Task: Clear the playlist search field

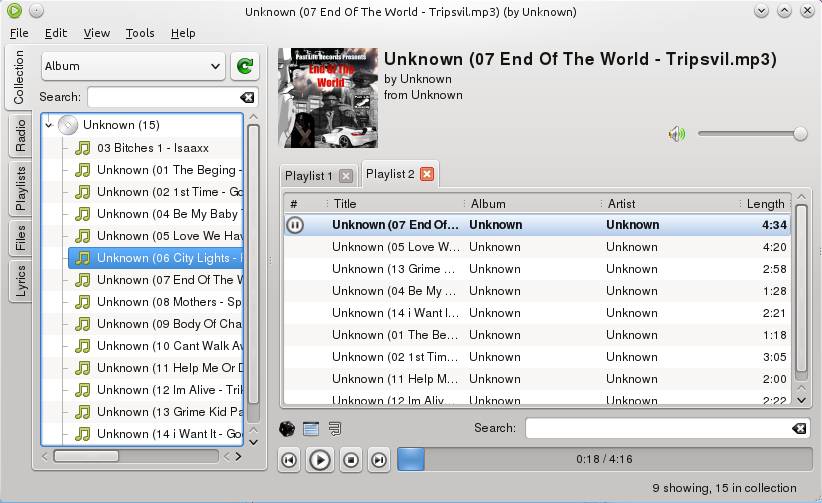Action: (799, 429)
